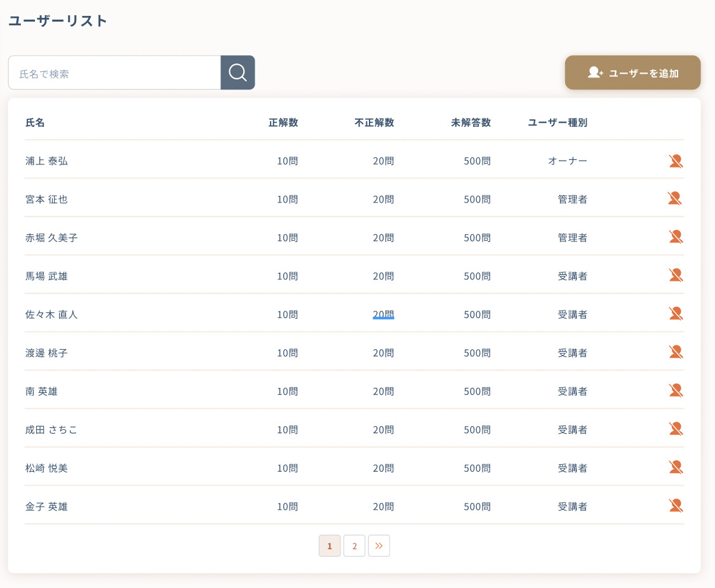This screenshot has height=588, width=715.
Task: Click 受講者 type of 馬場 武雄
Action: click(x=573, y=276)
